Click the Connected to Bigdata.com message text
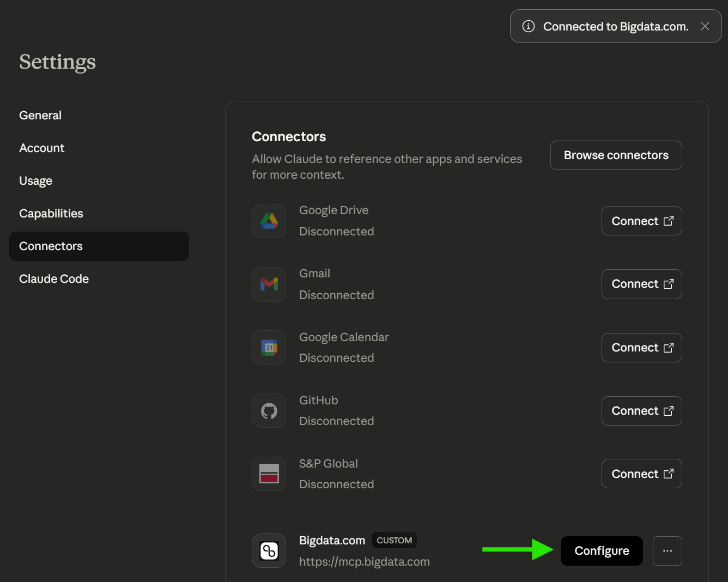The height and width of the screenshot is (582, 728). (x=616, y=27)
